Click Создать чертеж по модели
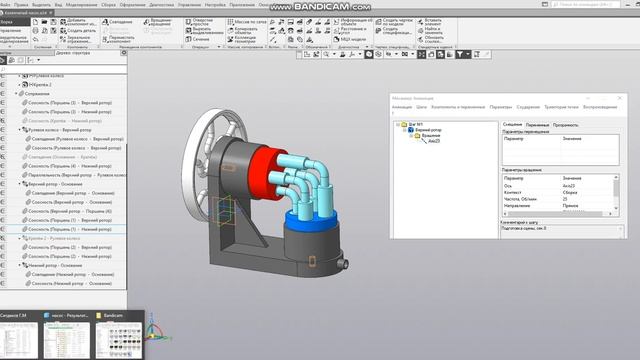 [394, 22]
